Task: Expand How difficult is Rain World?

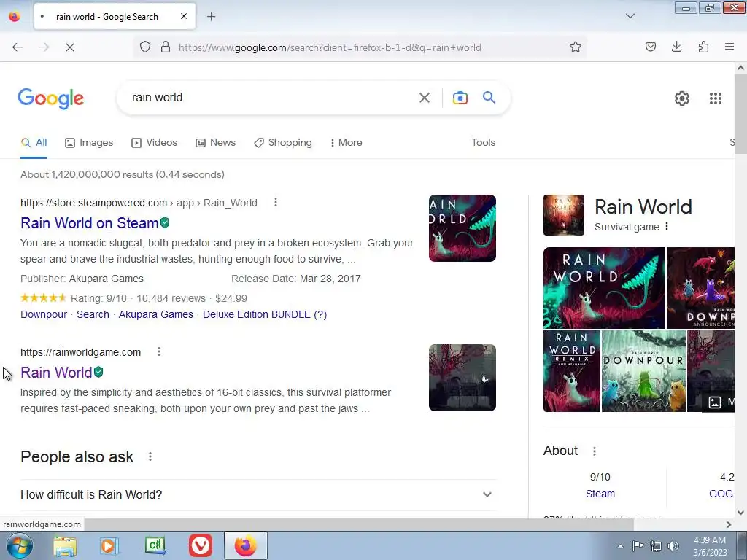Action: coord(259,495)
